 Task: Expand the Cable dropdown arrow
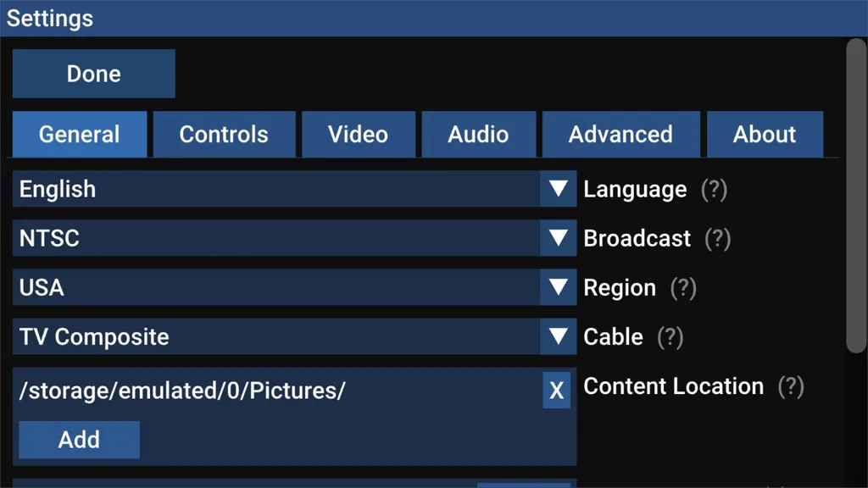pyautogui.click(x=558, y=336)
